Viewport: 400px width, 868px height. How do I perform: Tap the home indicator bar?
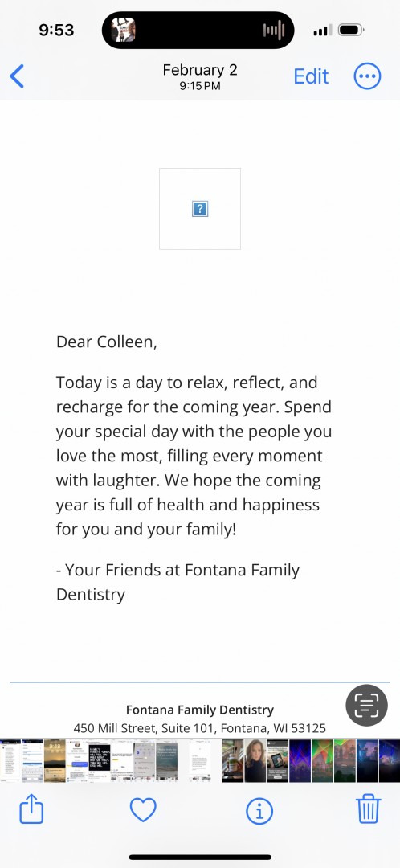tap(200, 857)
